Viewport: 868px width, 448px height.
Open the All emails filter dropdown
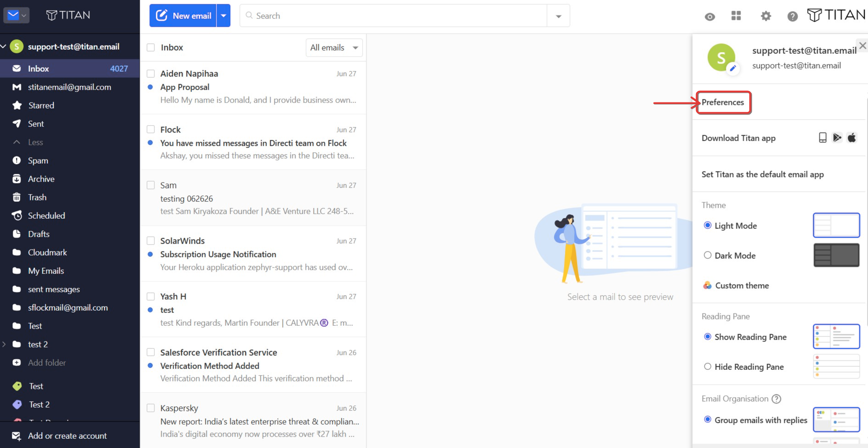(334, 48)
